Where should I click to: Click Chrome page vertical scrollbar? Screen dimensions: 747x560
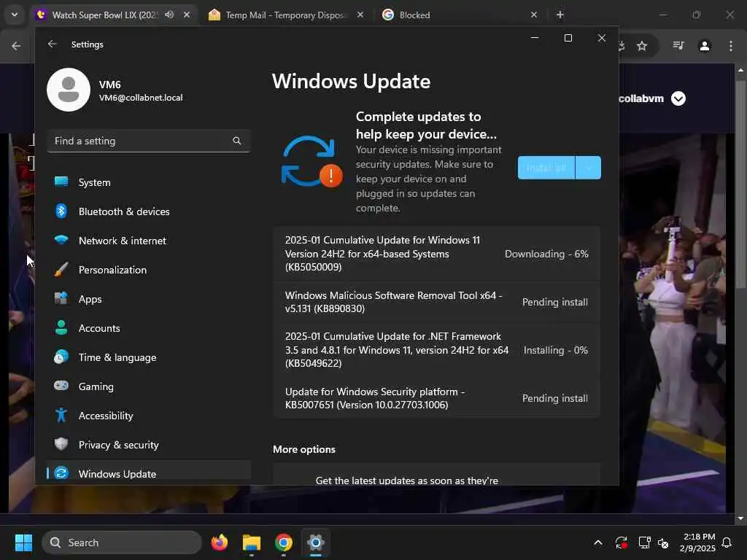click(x=740, y=183)
